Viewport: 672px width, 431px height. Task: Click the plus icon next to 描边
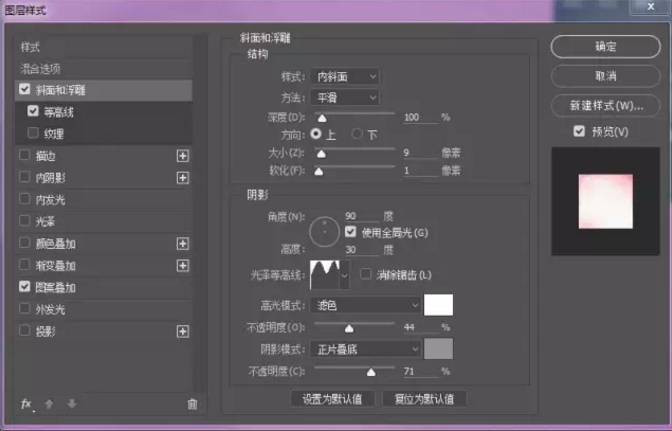(x=183, y=156)
